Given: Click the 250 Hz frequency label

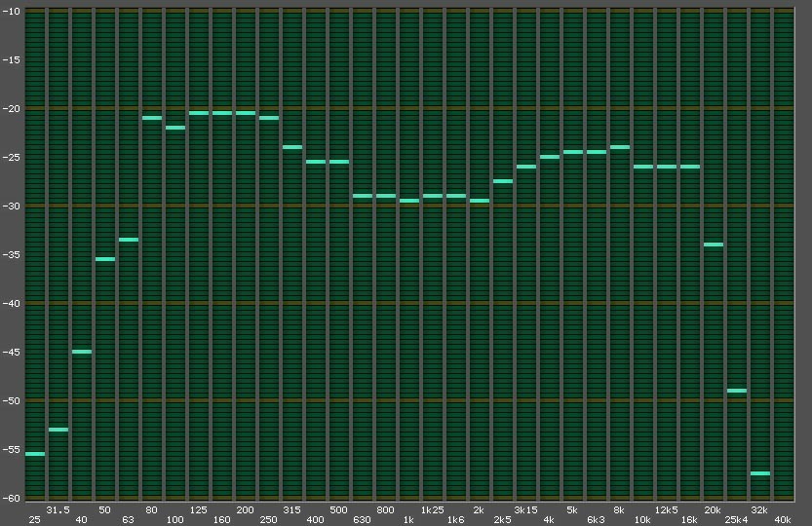Looking at the screenshot, I should pyautogui.click(x=268, y=520).
